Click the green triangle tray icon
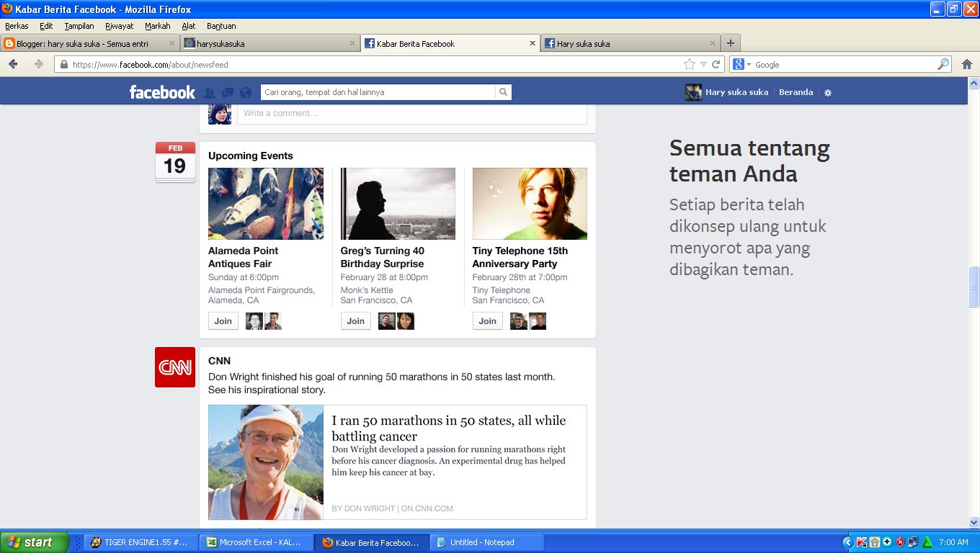Image resolution: width=980 pixels, height=553 pixels. click(927, 542)
